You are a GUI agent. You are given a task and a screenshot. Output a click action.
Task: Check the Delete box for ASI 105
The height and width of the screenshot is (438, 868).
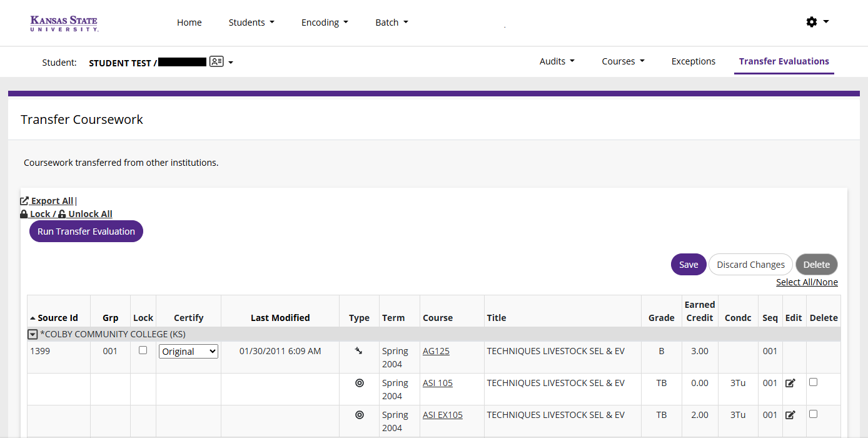pos(813,382)
